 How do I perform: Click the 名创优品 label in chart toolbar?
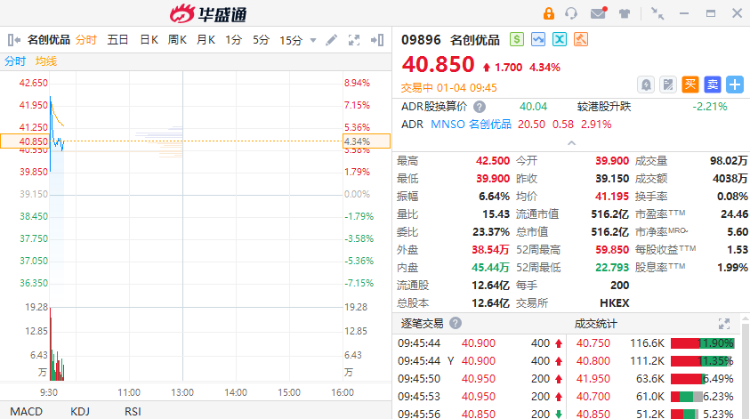[x=49, y=40]
